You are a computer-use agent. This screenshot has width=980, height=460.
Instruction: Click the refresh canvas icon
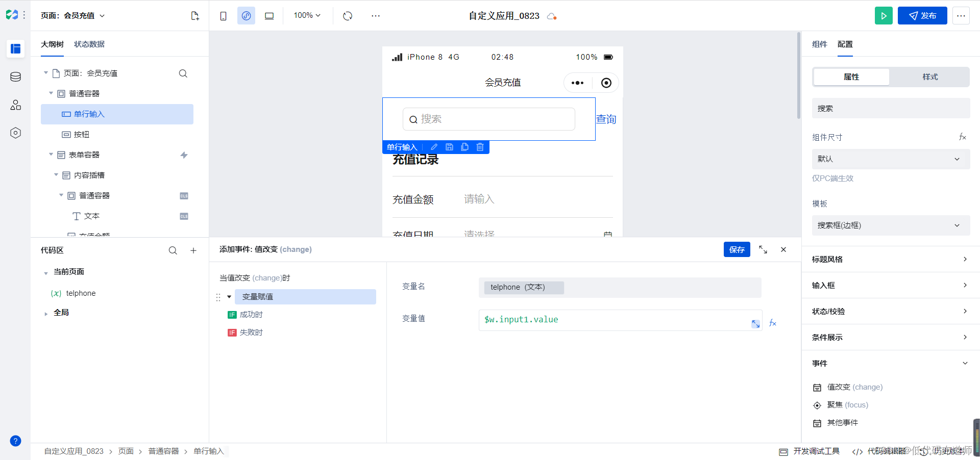348,16
